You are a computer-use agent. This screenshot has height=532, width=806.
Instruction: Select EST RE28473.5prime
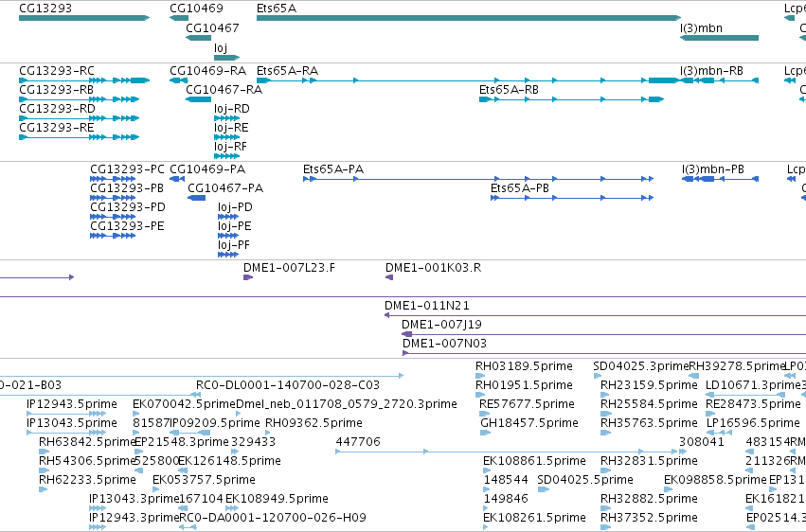[x=710, y=414]
